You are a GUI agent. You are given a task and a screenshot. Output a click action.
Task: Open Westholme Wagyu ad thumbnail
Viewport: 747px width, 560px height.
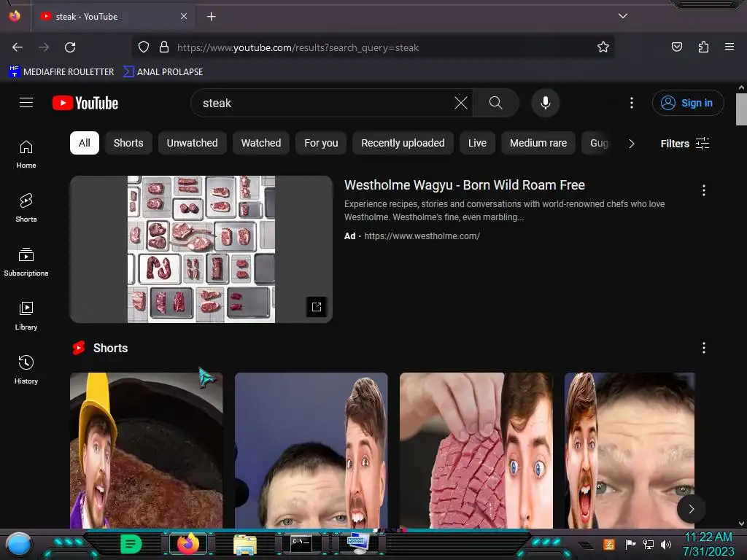(201, 249)
